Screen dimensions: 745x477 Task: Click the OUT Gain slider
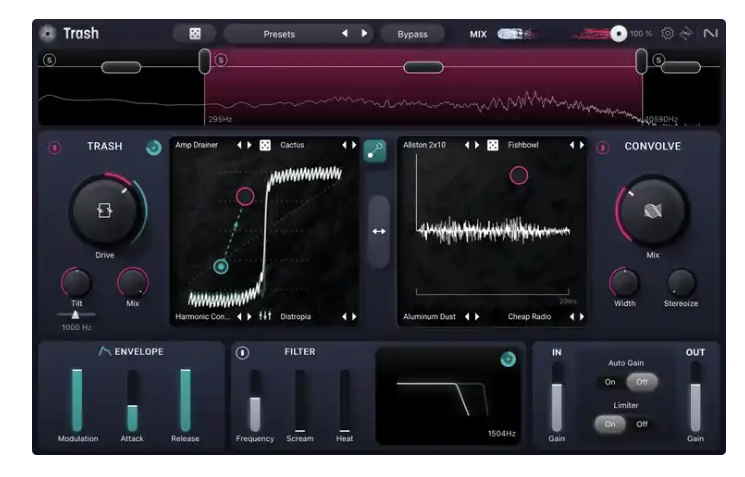pos(695,397)
